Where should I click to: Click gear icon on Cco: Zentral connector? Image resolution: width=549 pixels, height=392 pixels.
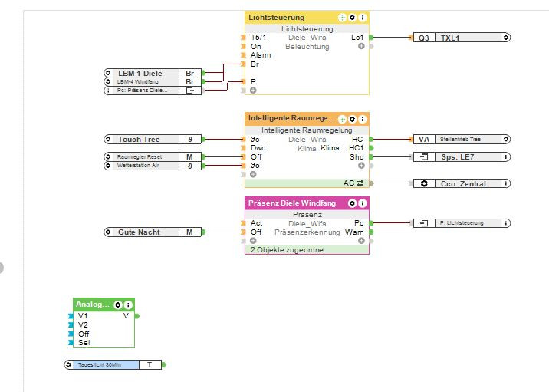(424, 183)
